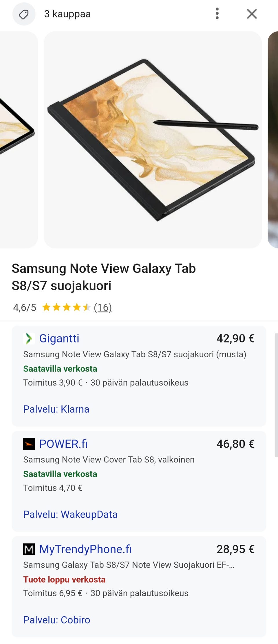The image size is (278, 644).
Task: Close the product panel with X
Action: 252,14
